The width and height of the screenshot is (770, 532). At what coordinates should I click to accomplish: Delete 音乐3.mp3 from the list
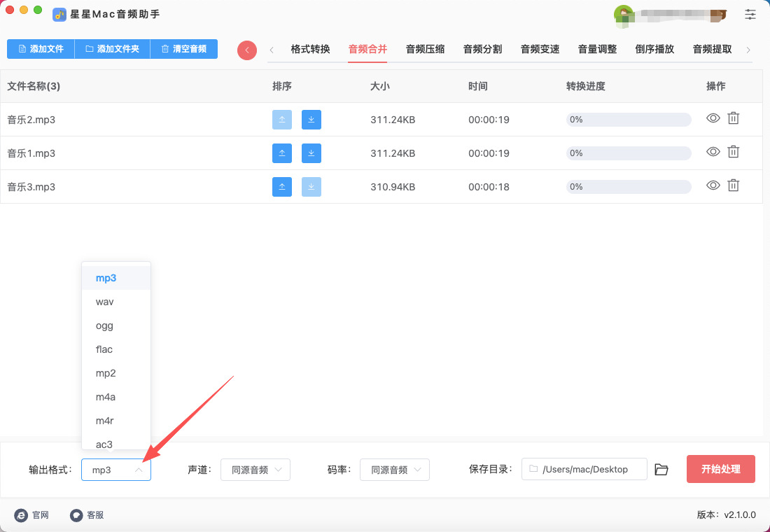click(x=733, y=185)
